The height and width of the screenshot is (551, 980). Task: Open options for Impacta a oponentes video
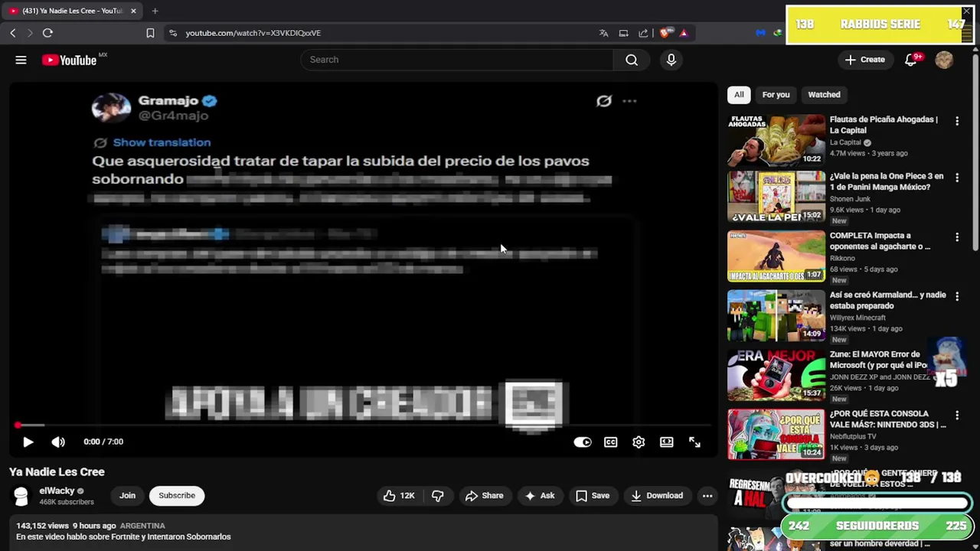[957, 237]
